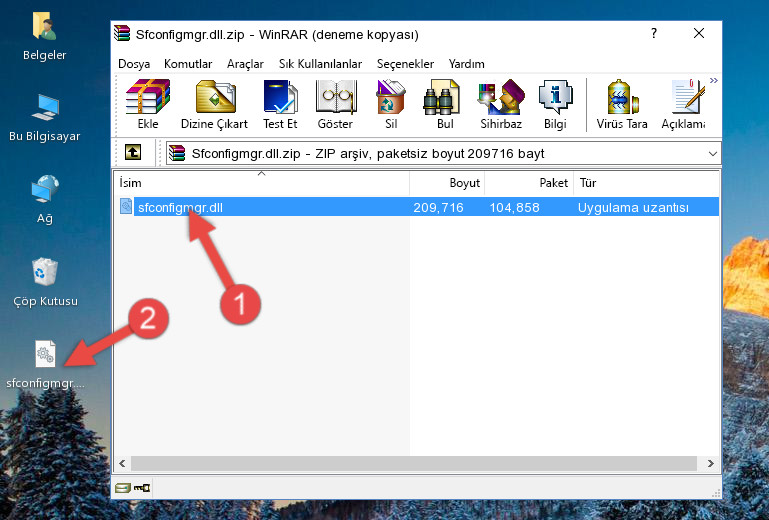Open the Seçenekler menu
Image resolution: width=769 pixels, height=520 pixels.
coord(405,64)
